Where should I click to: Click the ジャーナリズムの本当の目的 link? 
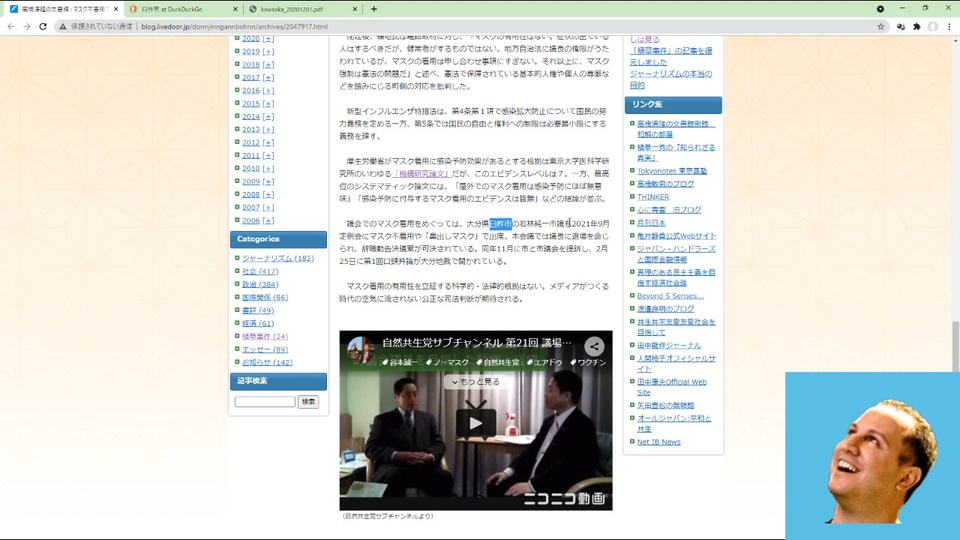coord(670,80)
